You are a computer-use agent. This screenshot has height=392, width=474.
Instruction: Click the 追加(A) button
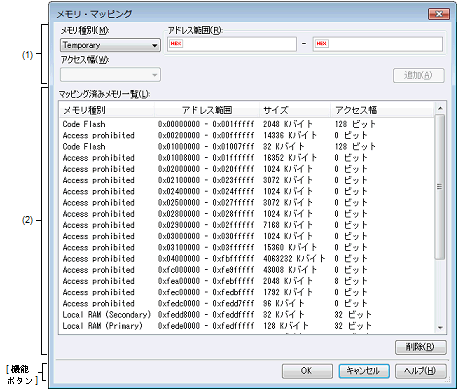point(418,75)
